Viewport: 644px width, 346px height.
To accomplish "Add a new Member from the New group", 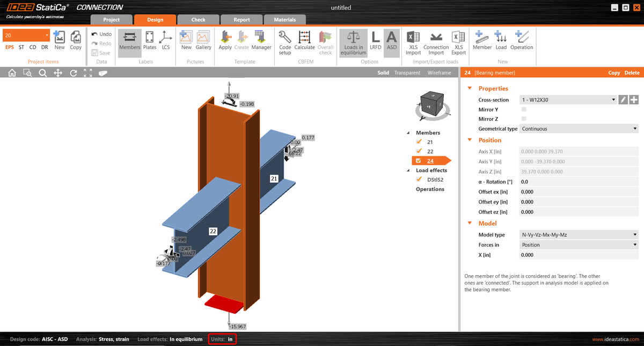I will (482, 42).
